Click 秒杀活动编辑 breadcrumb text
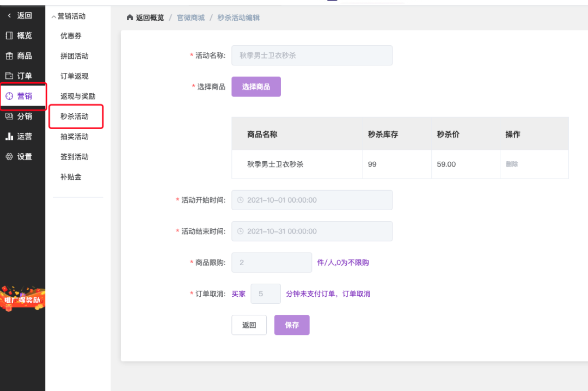Viewport: 588px width, 391px height. [x=238, y=17]
